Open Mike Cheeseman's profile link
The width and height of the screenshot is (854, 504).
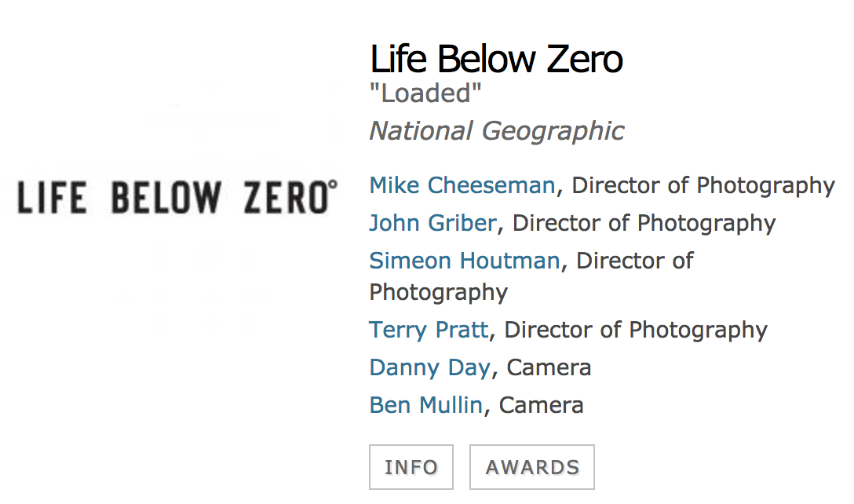pyautogui.click(x=462, y=186)
